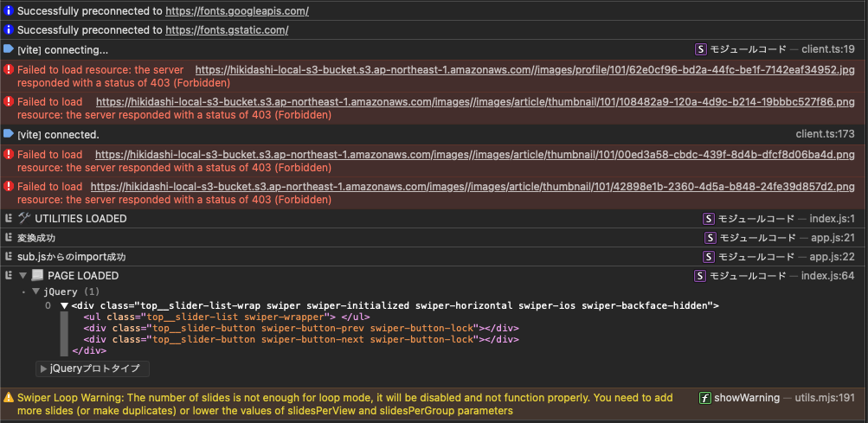Click the yellow Swiper Loop Warning icon

pos(9,398)
